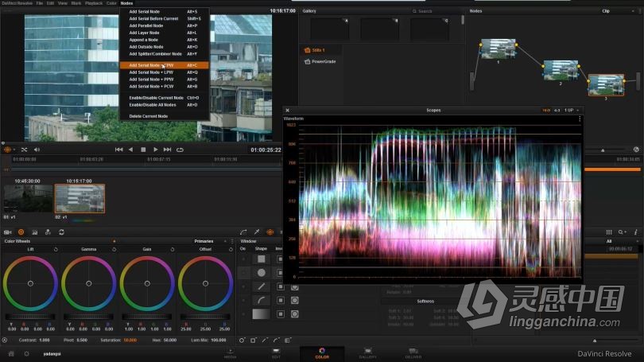Toggle loop playback
The image size is (644, 362).
[180, 150]
